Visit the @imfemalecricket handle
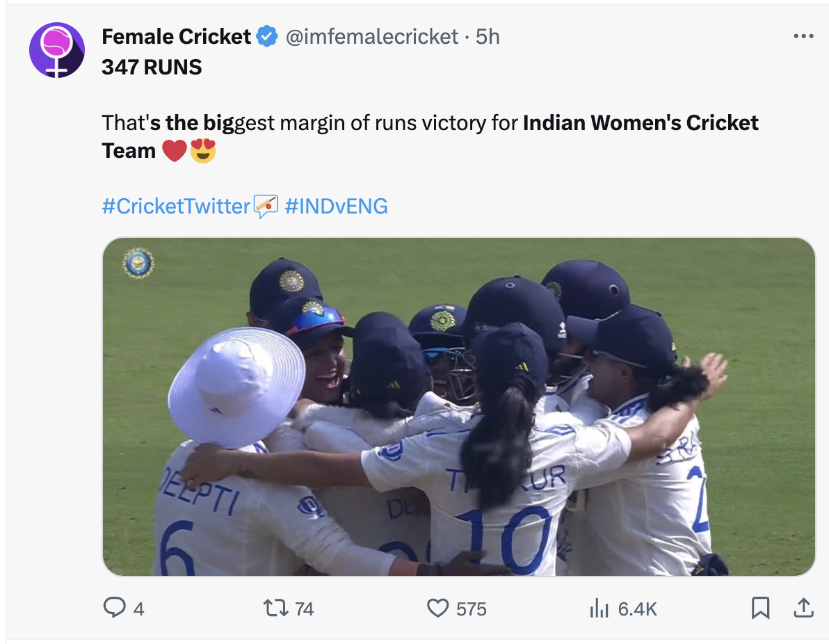Screen dimensions: 829x644 (372, 36)
